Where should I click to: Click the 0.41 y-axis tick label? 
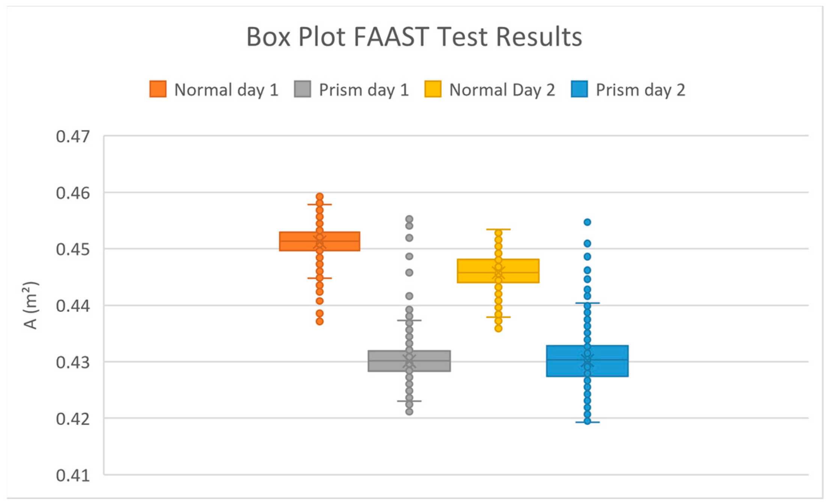pos(73,476)
